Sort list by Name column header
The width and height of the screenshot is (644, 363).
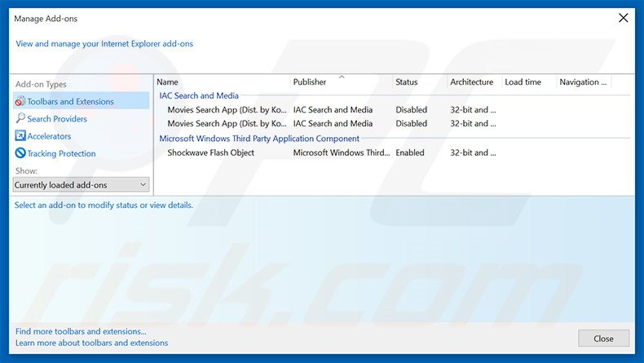(x=223, y=82)
